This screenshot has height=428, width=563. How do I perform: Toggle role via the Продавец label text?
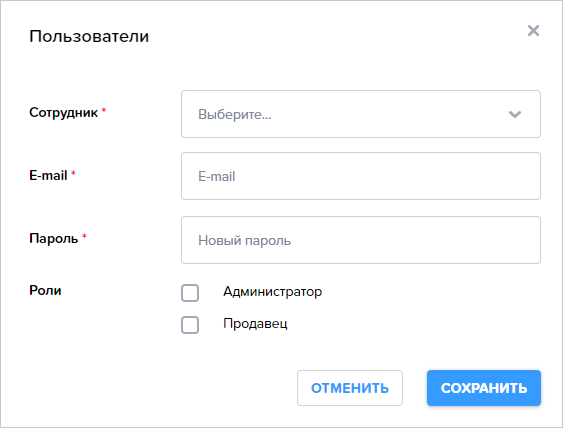pyautogui.click(x=255, y=324)
